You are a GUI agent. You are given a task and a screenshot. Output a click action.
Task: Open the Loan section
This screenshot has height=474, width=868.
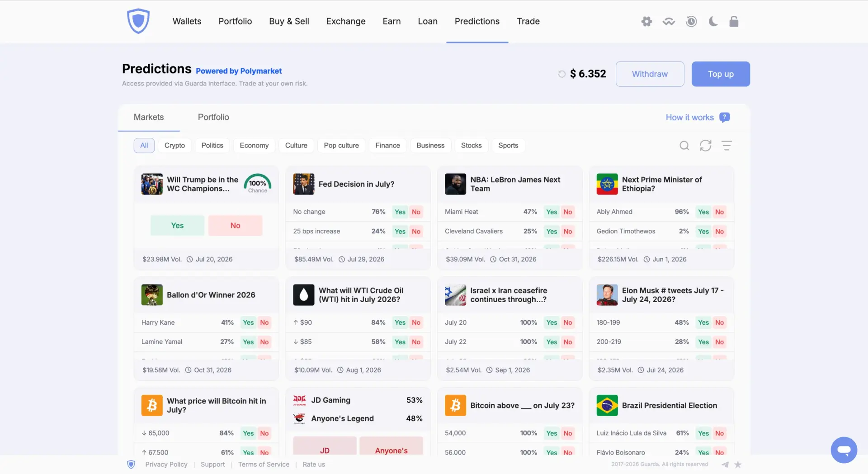pyautogui.click(x=428, y=21)
